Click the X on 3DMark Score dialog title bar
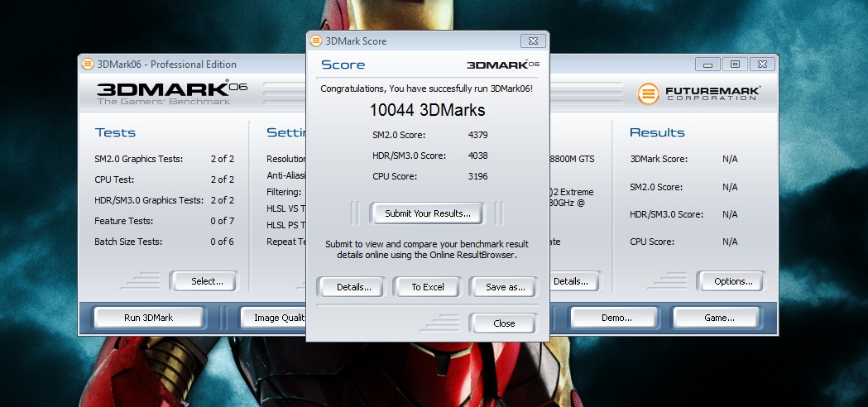 (x=533, y=41)
